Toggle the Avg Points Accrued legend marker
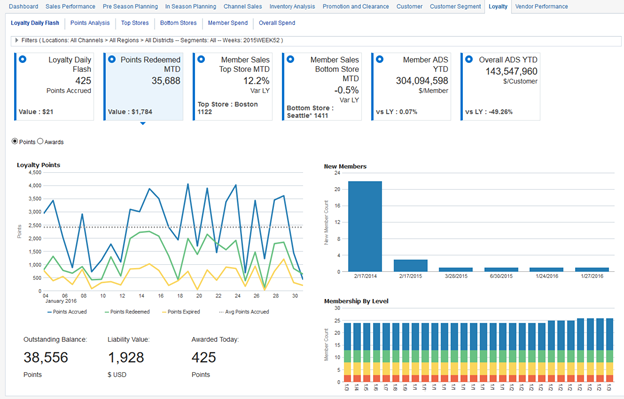624x399 pixels. [x=221, y=312]
